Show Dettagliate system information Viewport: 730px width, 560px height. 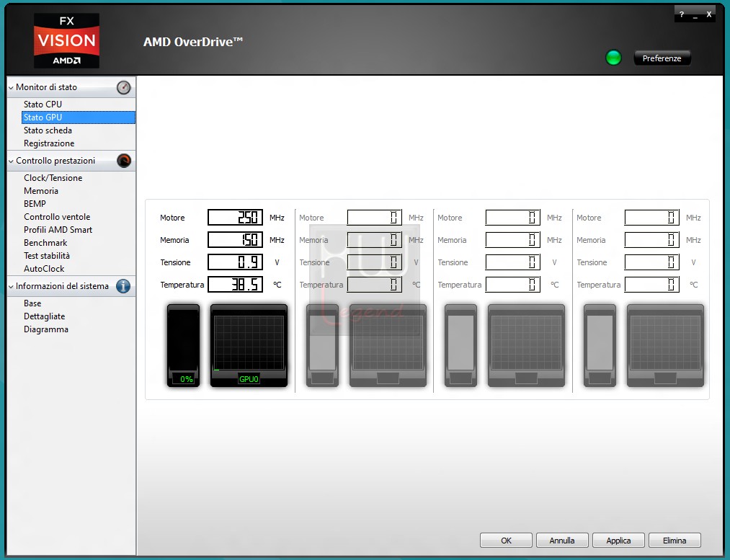click(x=44, y=316)
